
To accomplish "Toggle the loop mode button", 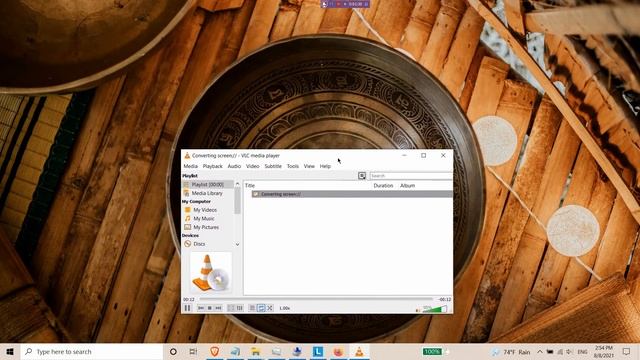I will click(x=261, y=308).
